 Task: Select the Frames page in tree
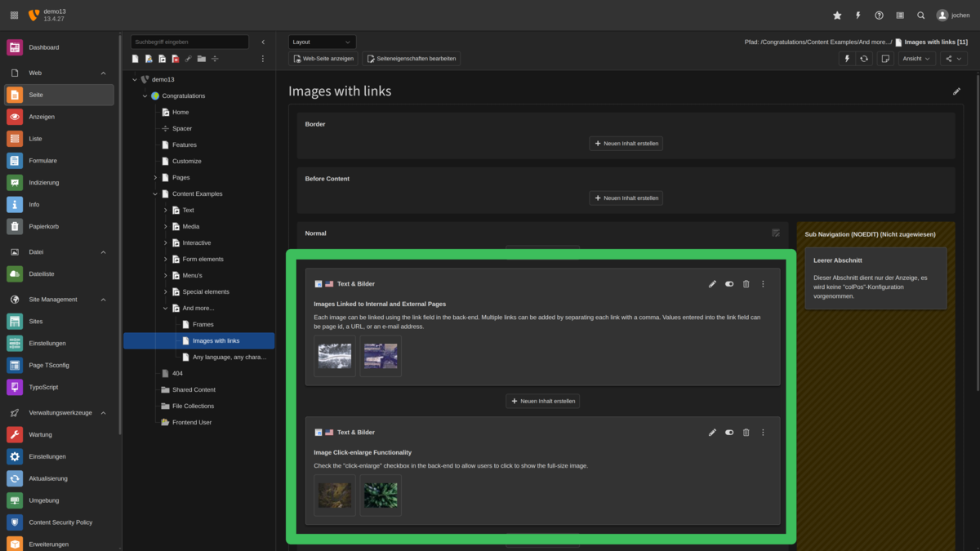203,324
